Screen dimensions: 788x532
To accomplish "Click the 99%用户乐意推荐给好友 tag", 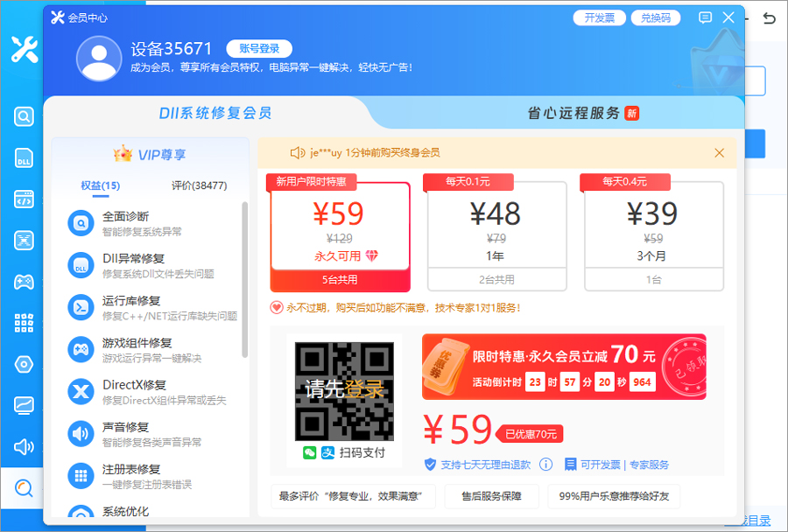I will tap(614, 496).
